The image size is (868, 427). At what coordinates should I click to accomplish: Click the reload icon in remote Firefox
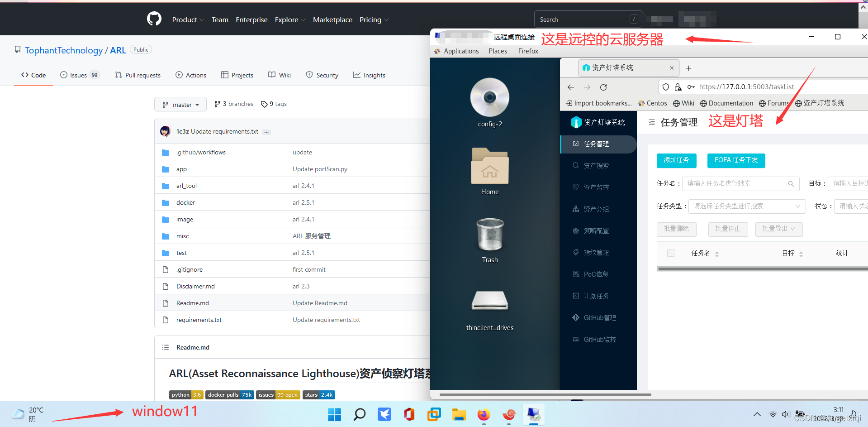click(x=603, y=87)
